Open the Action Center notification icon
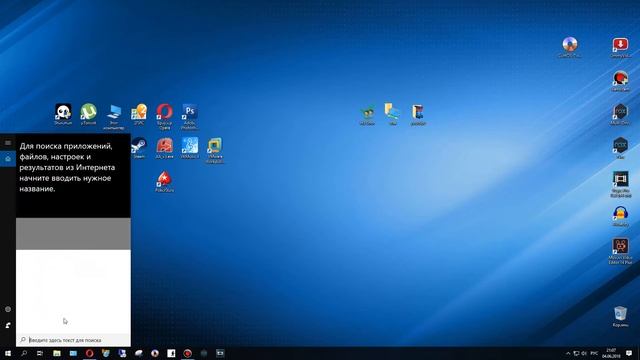This screenshot has width=640, height=360. pos(629,353)
